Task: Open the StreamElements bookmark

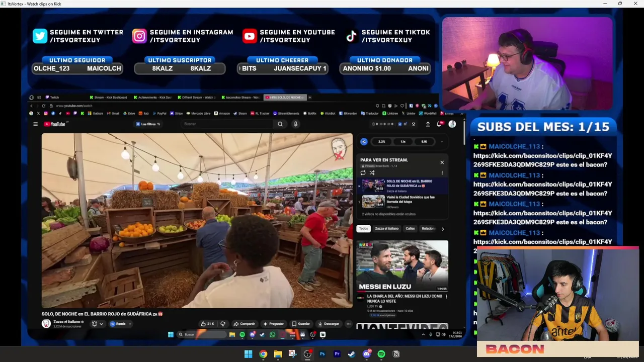Action: [x=286, y=113]
